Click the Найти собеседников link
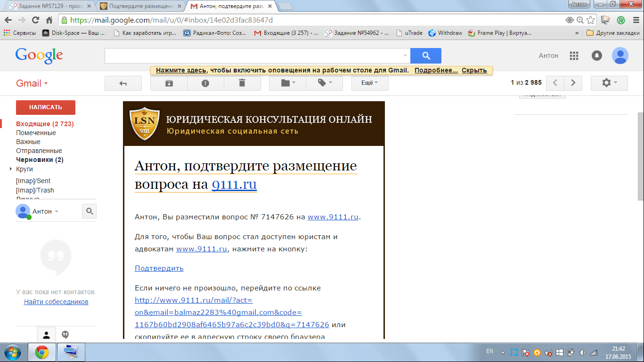The height and width of the screenshot is (362, 644). [56, 302]
